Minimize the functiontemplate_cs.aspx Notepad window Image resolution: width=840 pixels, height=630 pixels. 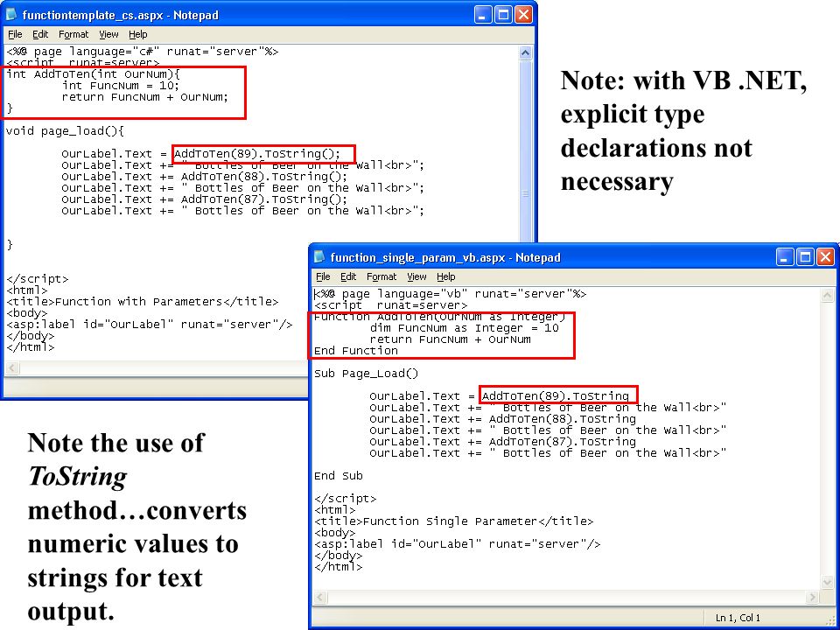point(483,15)
